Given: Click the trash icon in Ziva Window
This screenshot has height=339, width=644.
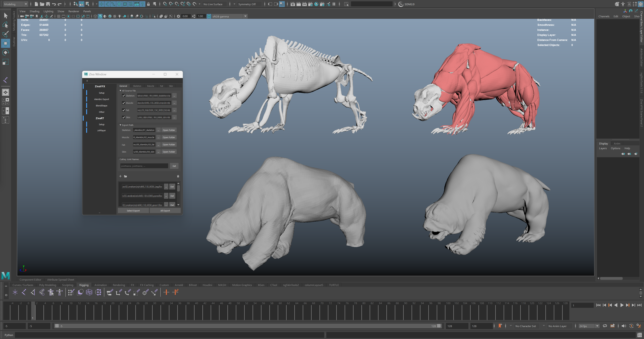Looking at the screenshot, I should tap(178, 176).
